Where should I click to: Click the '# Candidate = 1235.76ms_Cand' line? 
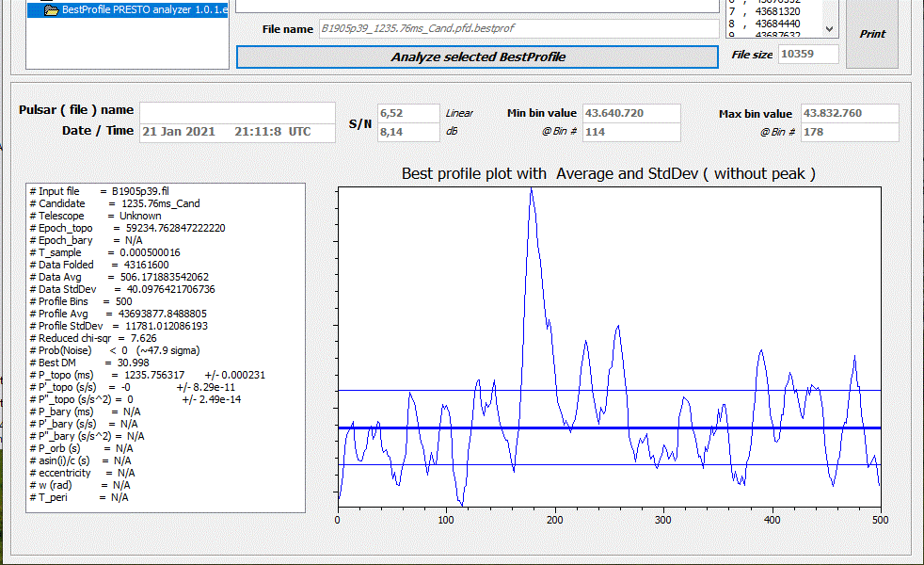[x=115, y=203]
